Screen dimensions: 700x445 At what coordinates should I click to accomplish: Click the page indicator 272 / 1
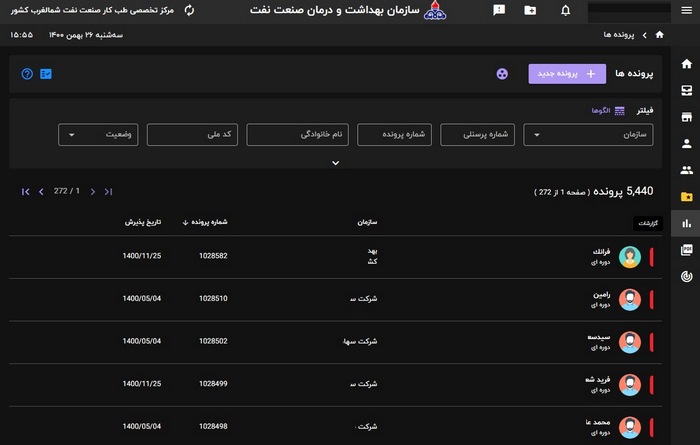point(67,191)
